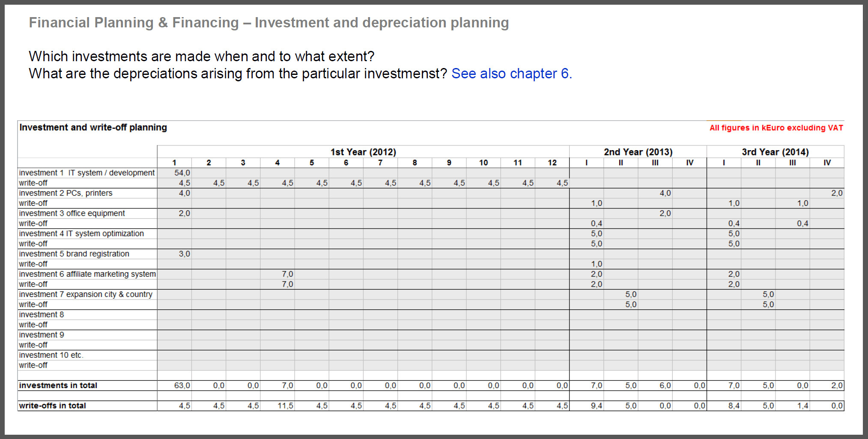Select the 'investment 3 office equipment' row label

point(72,213)
